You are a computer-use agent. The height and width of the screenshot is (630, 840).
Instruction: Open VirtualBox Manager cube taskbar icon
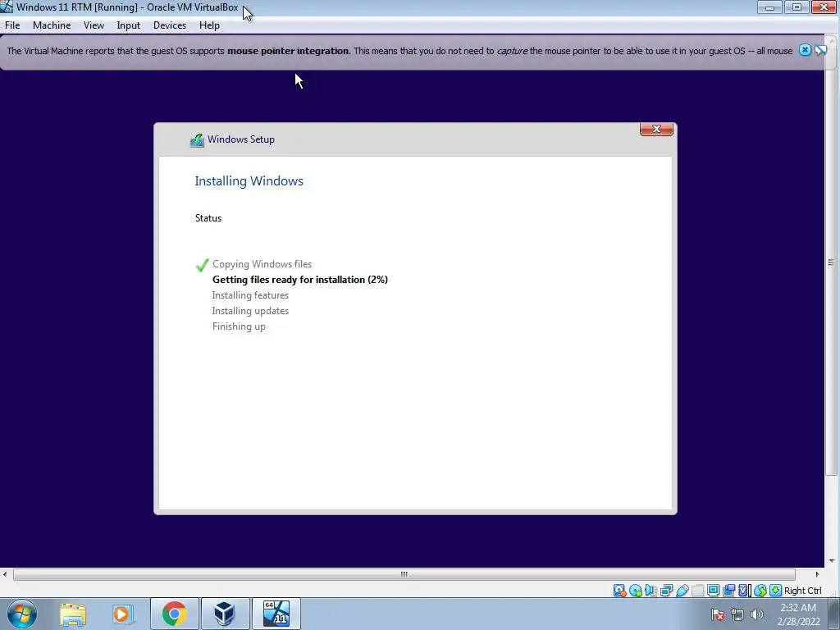[225, 614]
